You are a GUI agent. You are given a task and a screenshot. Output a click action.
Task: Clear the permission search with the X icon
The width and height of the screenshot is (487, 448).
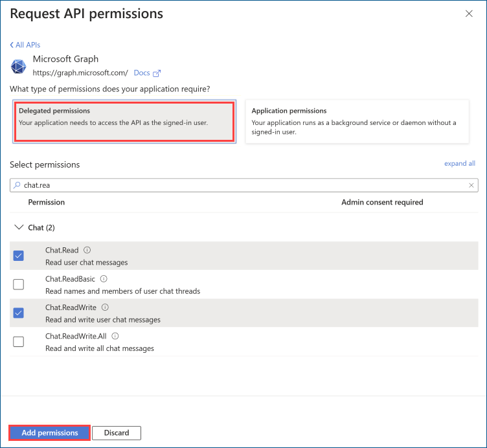(x=471, y=185)
